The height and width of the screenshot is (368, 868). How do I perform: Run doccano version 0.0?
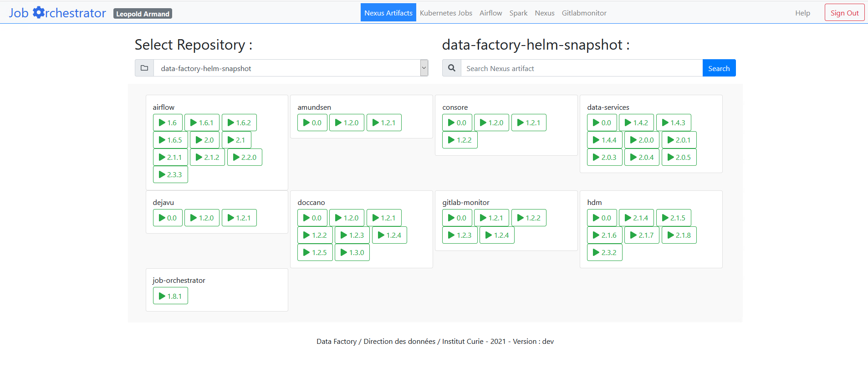(312, 218)
